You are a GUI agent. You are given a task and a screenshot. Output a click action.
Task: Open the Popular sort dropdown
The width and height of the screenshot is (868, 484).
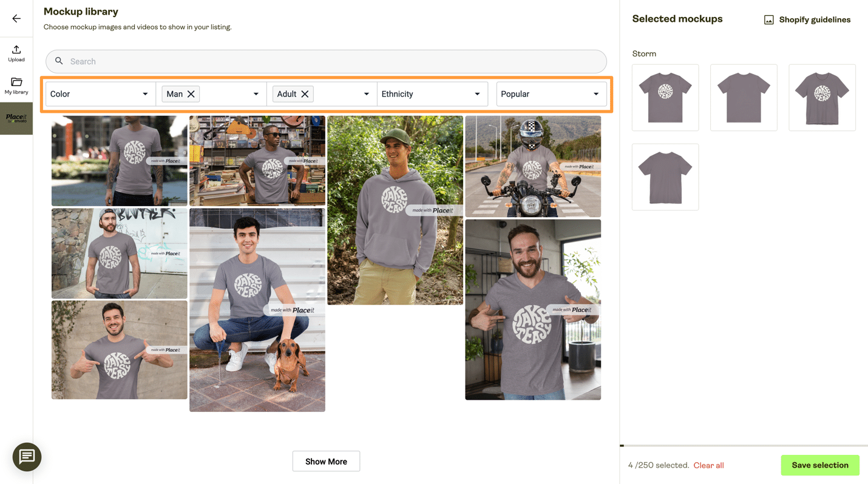click(x=551, y=94)
